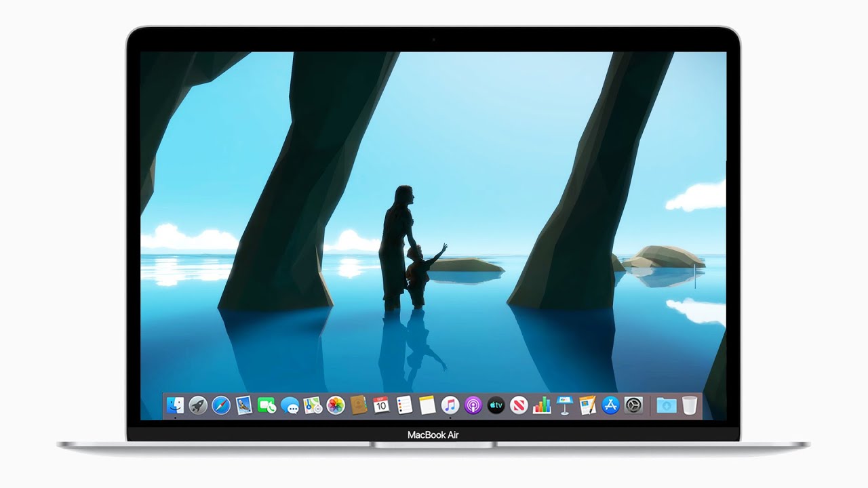Launch the Maps app

(313, 405)
